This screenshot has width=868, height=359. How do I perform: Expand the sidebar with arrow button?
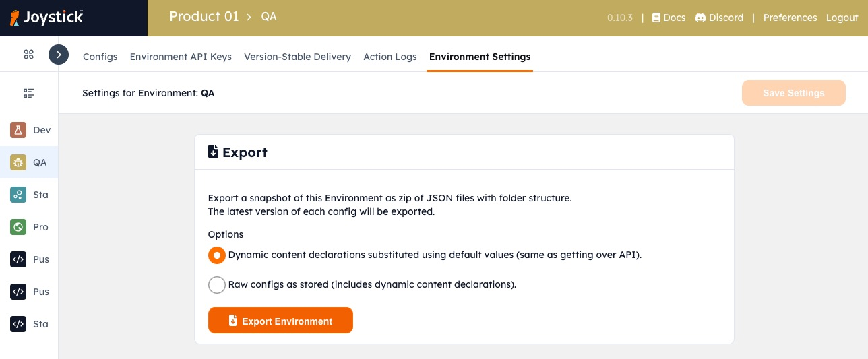(x=59, y=55)
